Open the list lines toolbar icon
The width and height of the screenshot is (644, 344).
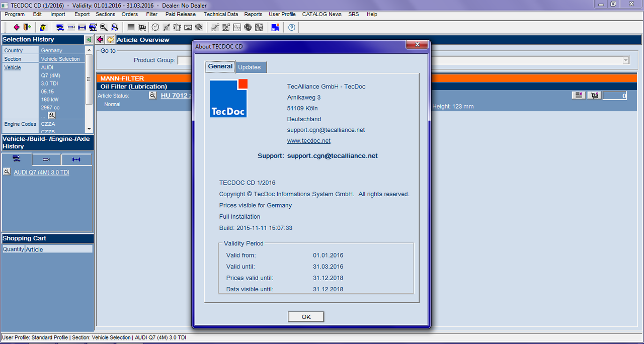click(x=131, y=27)
